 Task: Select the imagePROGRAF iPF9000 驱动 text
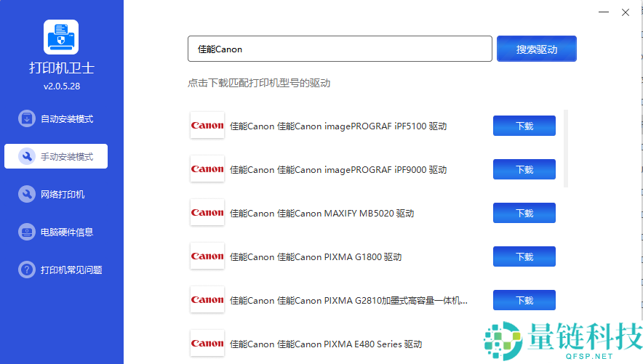[338, 170]
